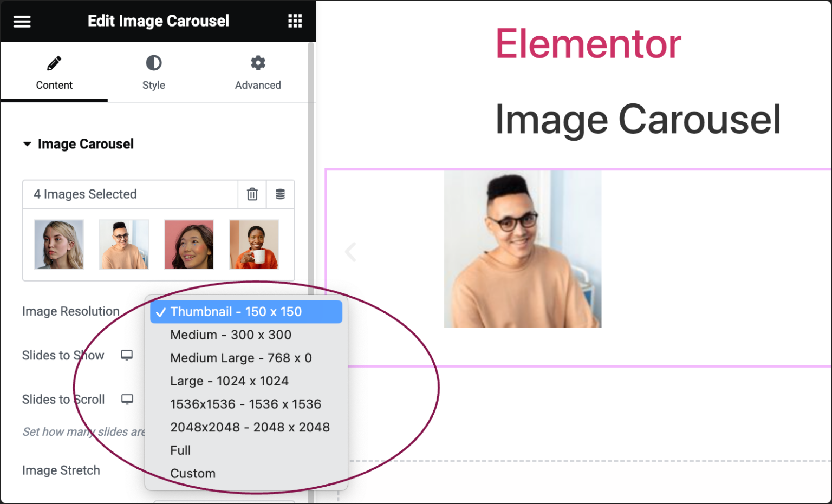832x504 pixels.
Task: Select Custom from the resolution list
Action: [x=193, y=473]
